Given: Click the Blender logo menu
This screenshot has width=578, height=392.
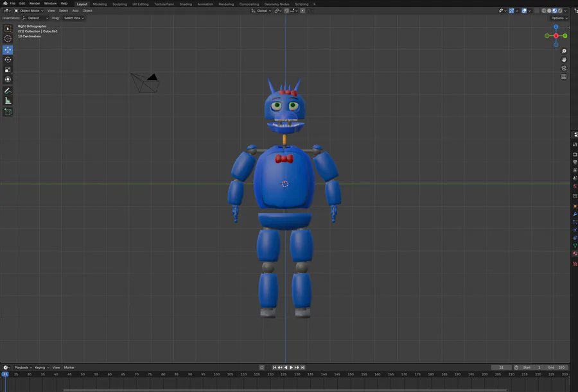Looking at the screenshot, I should pyautogui.click(x=4, y=3).
